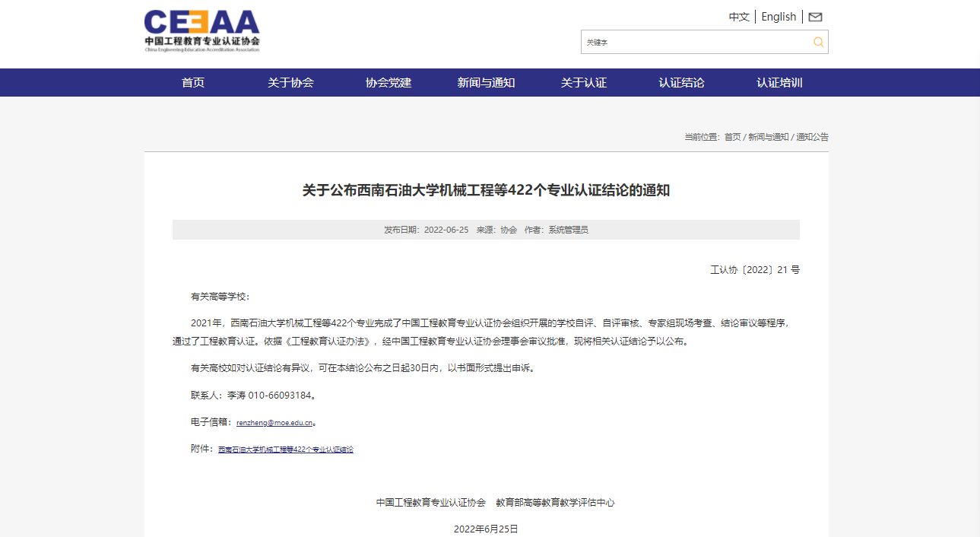Go to 首页 in breadcrumb

(732, 137)
